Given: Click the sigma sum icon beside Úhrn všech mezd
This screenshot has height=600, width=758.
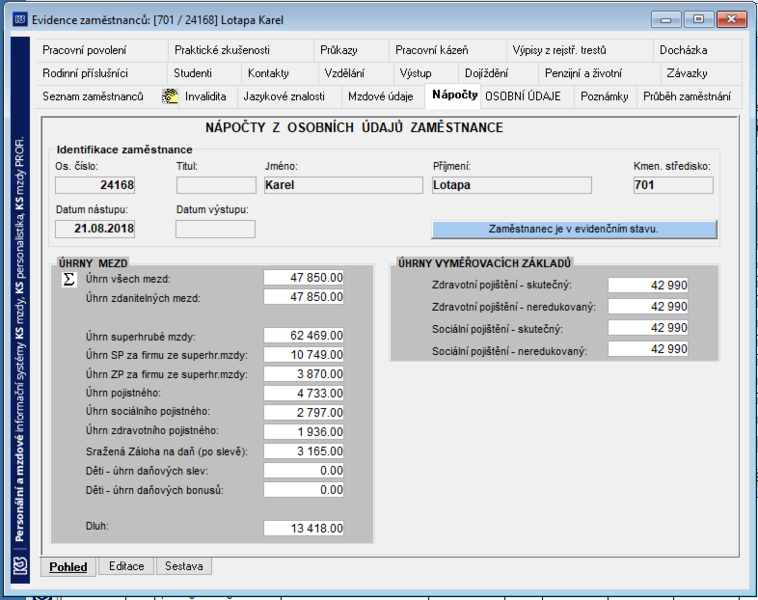Looking at the screenshot, I should [x=69, y=279].
